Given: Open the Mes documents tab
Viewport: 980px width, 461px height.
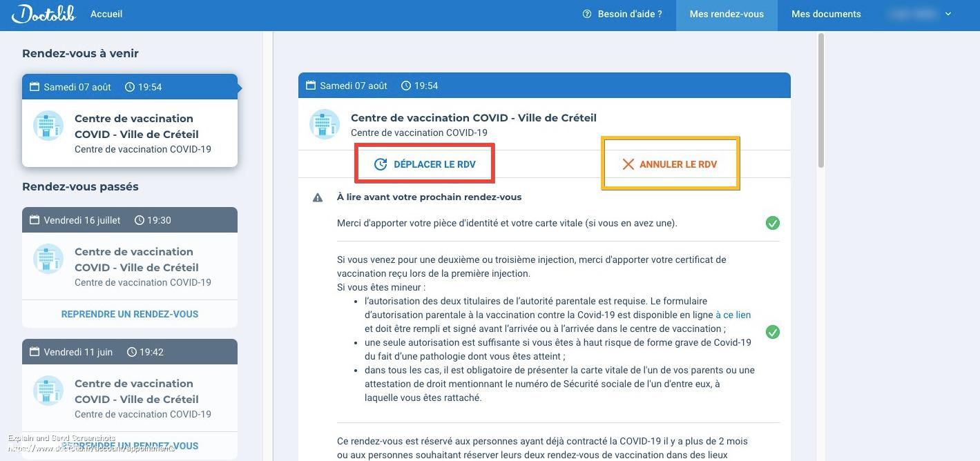Looking at the screenshot, I should 826,14.
